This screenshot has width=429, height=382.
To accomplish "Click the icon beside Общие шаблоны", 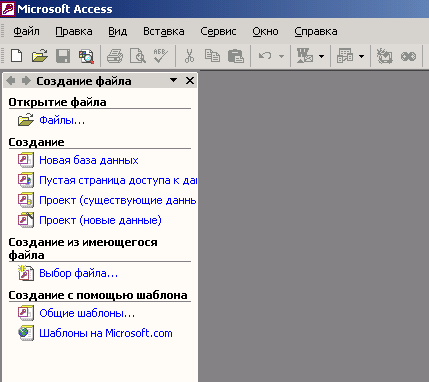I will point(26,313).
